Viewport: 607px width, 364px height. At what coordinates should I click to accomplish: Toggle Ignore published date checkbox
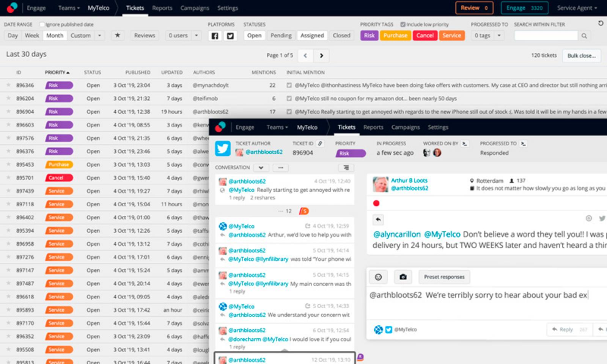click(42, 24)
